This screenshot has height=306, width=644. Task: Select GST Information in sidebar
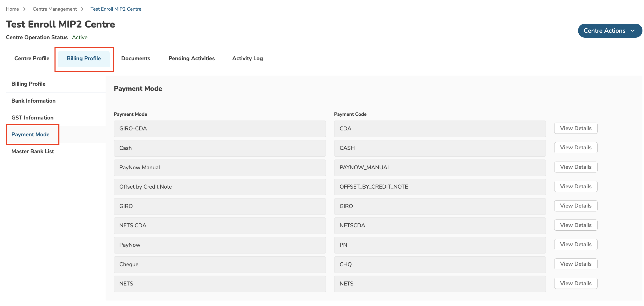click(x=32, y=118)
